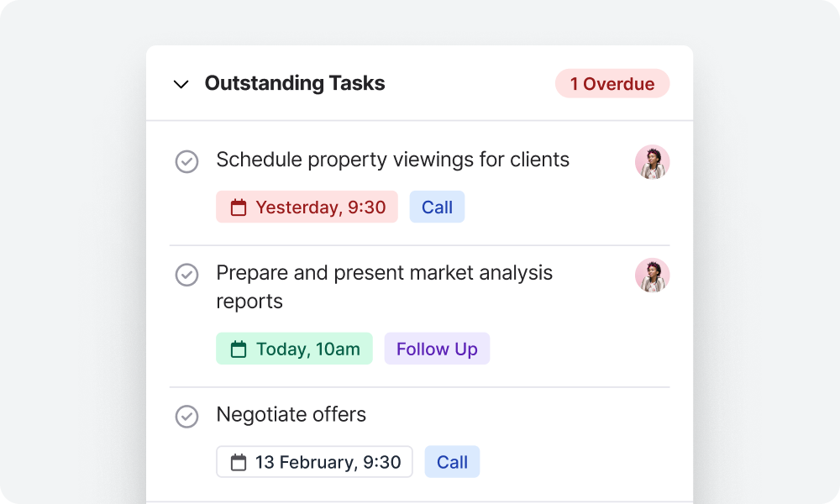Screen dimensions: 840x504
Task: Open the assignee avatar on market analysis task
Action: tap(653, 276)
